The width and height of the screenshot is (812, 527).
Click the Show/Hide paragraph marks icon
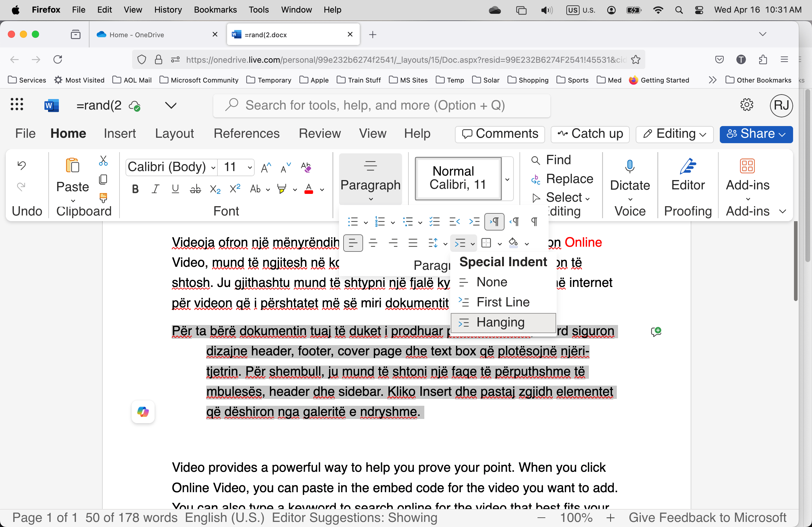pos(534,222)
